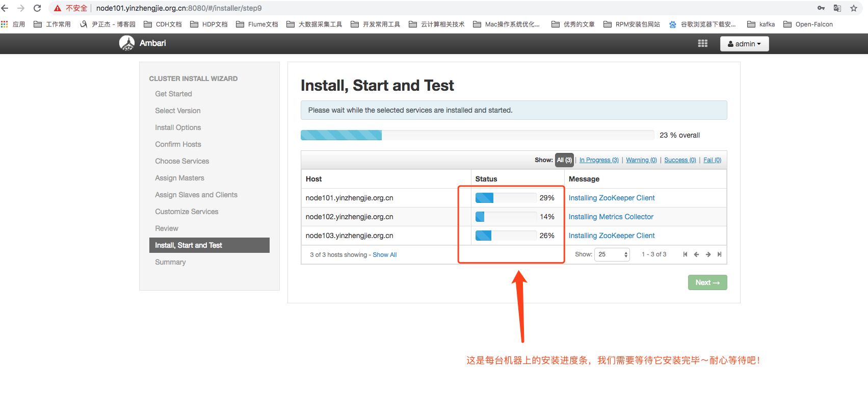Open the Open-Falcon bookmark folder
The width and height of the screenshot is (868, 417).
[x=808, y=24]
